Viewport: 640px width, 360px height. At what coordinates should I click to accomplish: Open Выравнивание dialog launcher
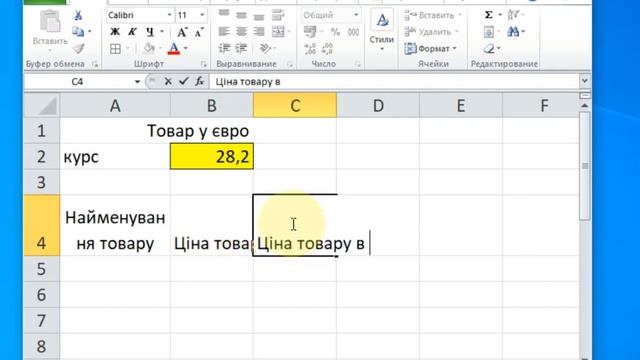click(290, 64)
